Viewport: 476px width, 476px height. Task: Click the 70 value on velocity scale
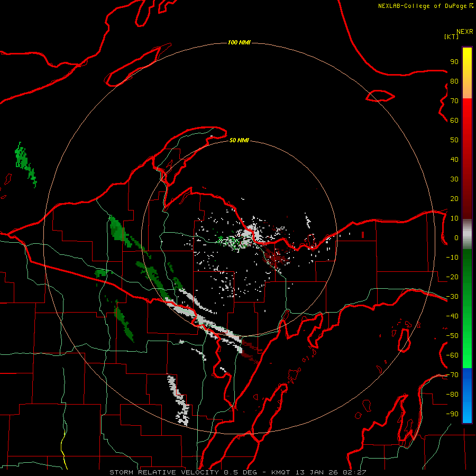click(x=454, y=101)
